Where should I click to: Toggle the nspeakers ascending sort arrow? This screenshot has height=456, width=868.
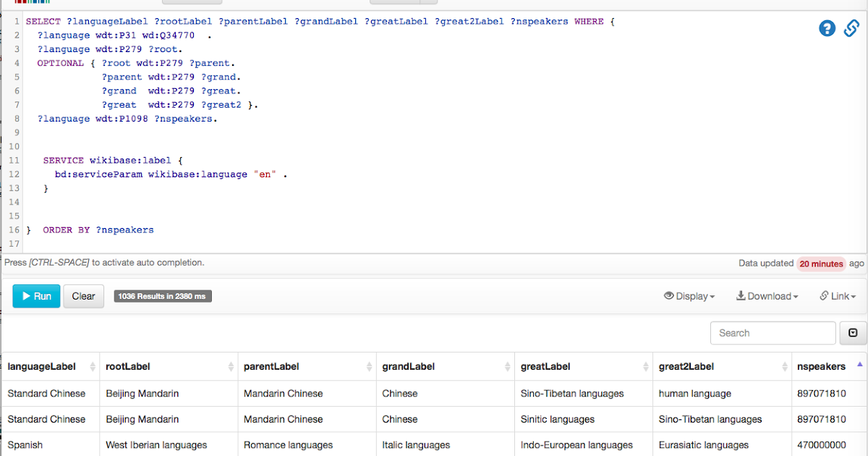859,364
